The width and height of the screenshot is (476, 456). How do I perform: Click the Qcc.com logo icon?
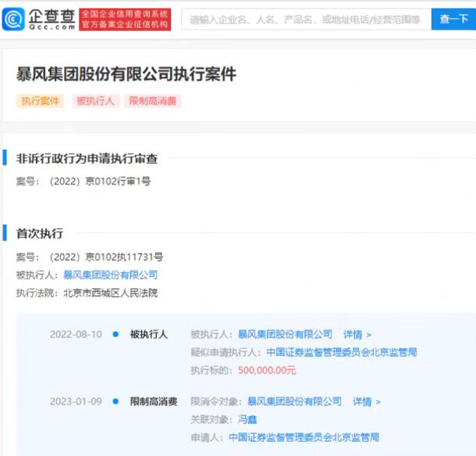click(x=13, y=20)
